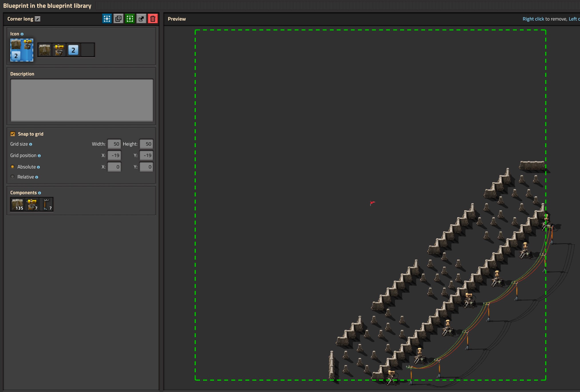Click the wall component showing 135
580x392 pixels.
click(17, 204)
